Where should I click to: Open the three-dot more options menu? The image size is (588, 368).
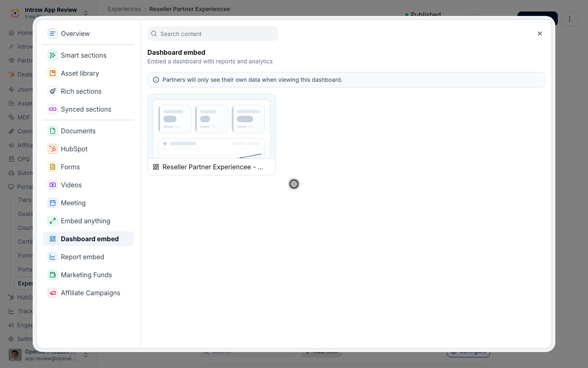pos(570,19)
